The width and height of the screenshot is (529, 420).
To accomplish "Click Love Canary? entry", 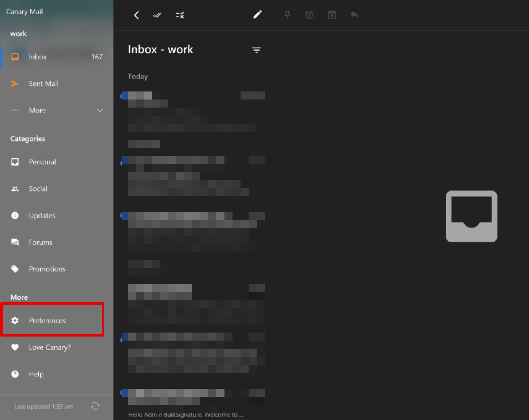I will pyautogui.click(x=57, y=347).
